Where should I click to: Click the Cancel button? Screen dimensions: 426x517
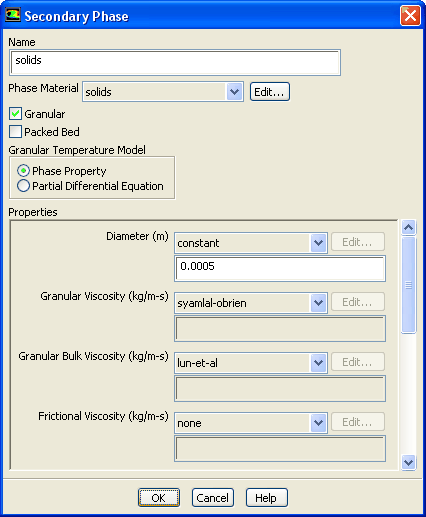point(213,498)
